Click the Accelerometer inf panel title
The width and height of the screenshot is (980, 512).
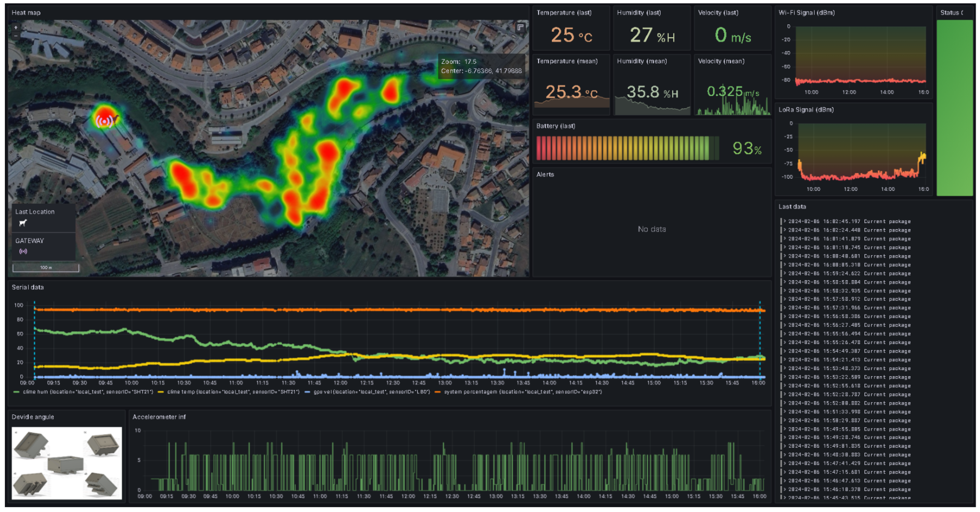[159, 417]
